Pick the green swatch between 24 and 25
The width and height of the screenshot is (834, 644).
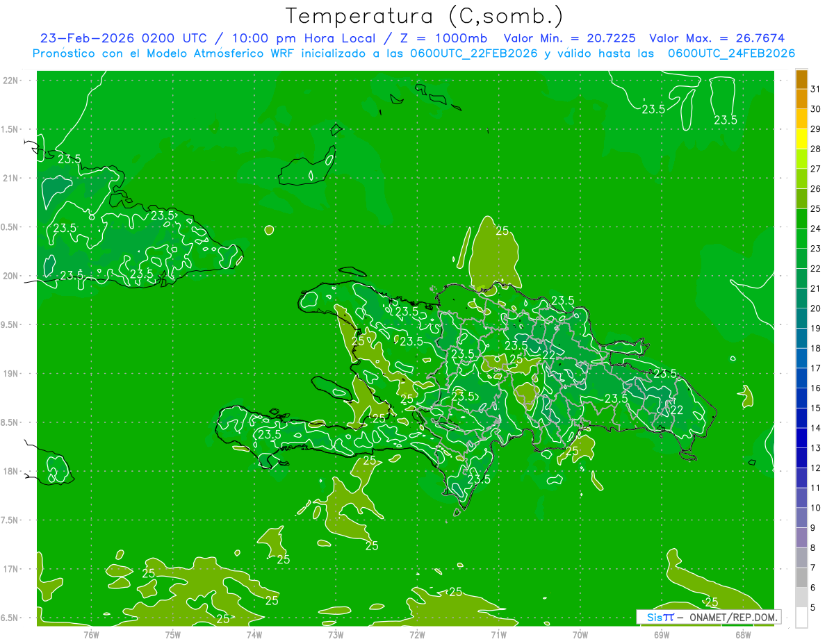pos(801,219)
